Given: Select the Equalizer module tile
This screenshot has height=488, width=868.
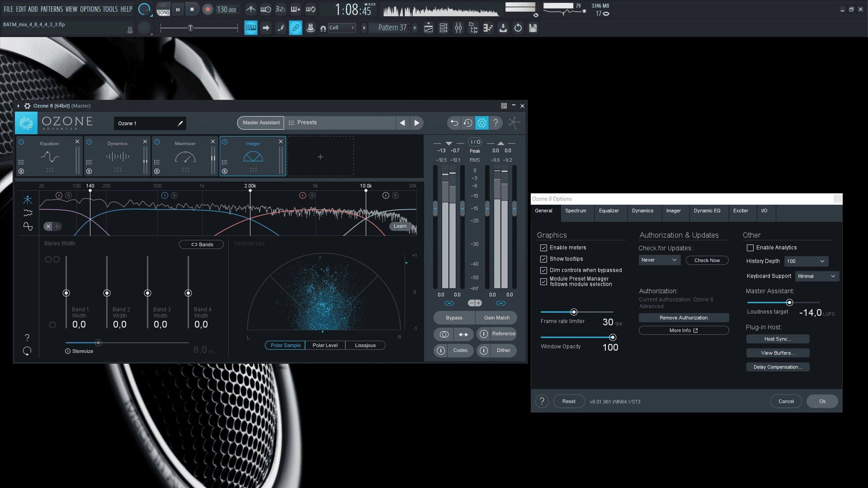Looking at the screenshot, I should [50, 156].
